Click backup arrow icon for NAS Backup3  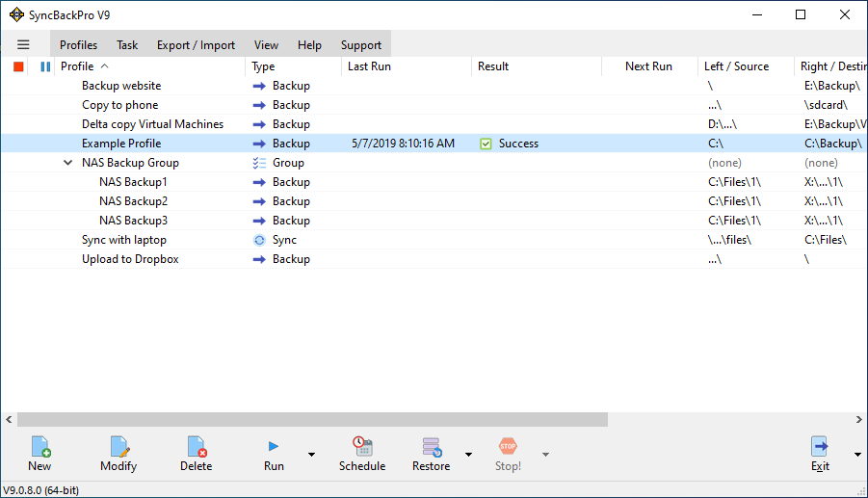tap(259, 221)
